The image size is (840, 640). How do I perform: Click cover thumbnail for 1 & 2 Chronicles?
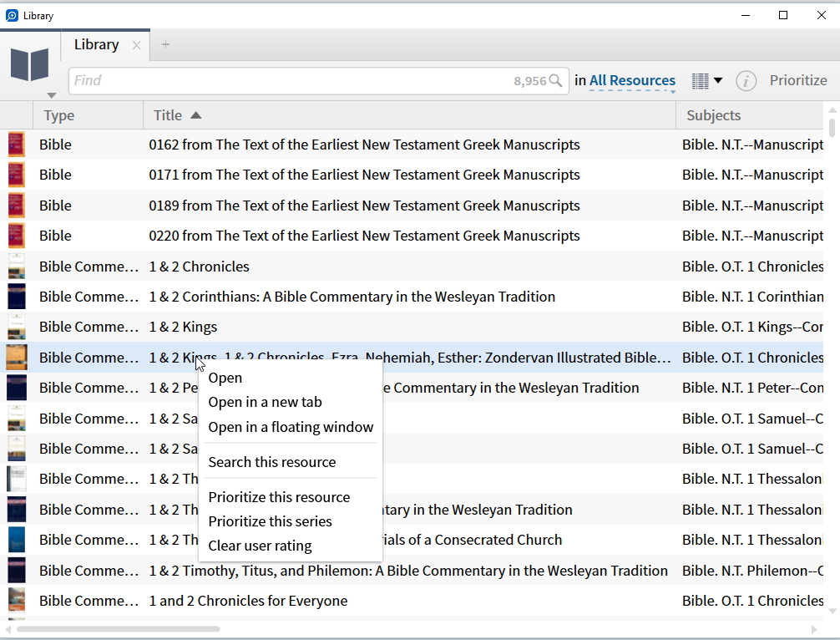pyautogui.click(x=17, y=267)
